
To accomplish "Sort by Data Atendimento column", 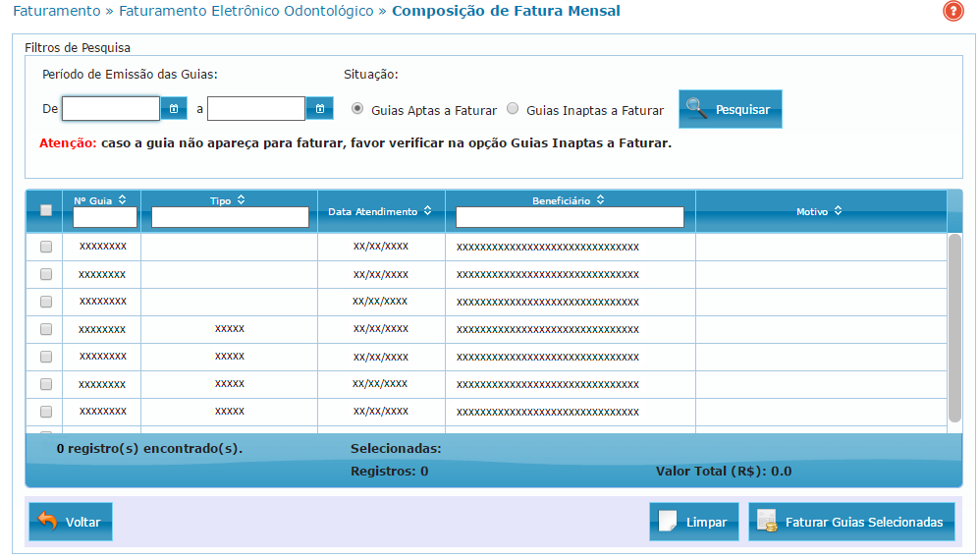I will [428, 211].
